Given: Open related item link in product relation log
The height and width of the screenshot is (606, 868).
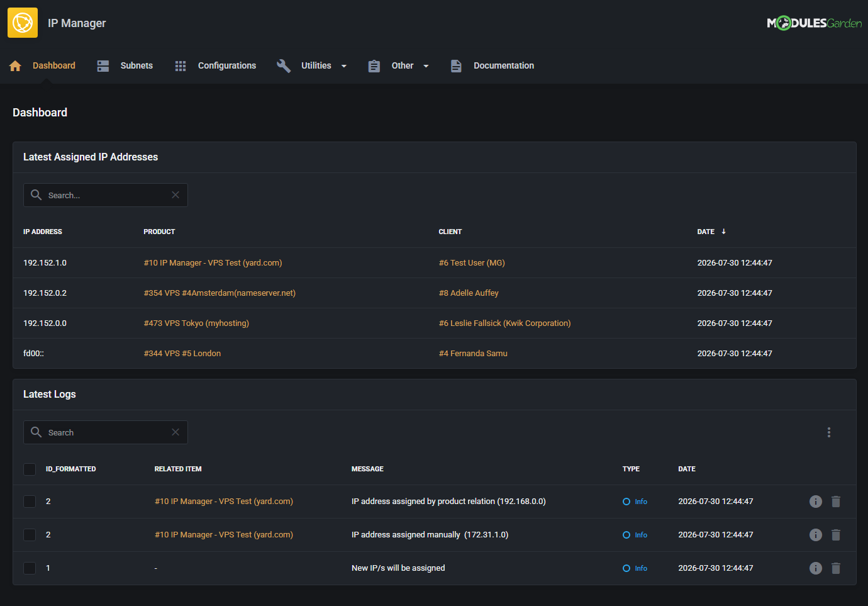Looking at the screenshot, I should [x=224, y=502].
